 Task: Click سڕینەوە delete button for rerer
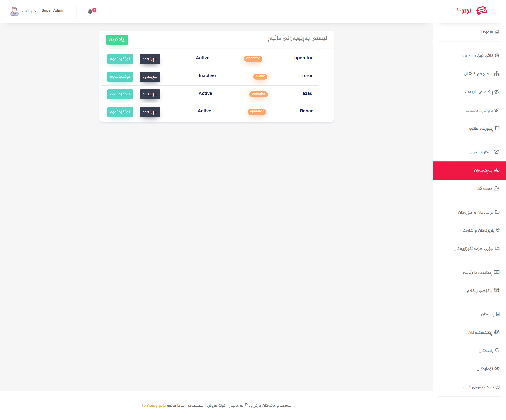[x=150, y=77]
